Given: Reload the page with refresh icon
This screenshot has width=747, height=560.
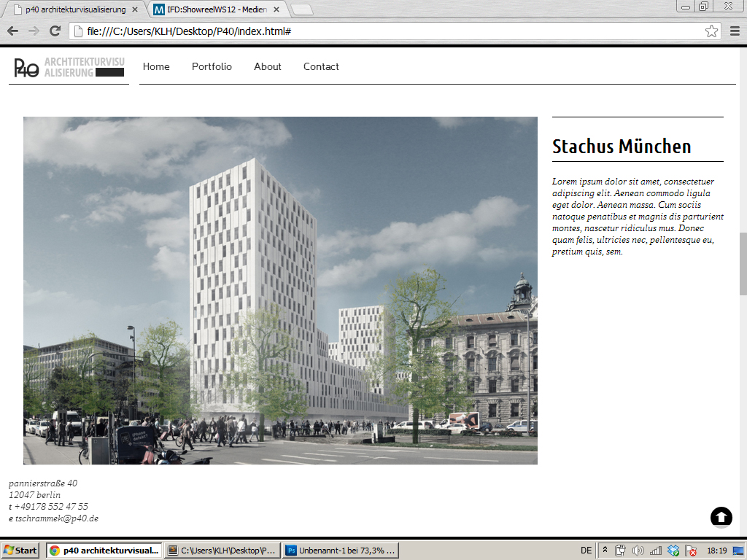Looking at the screenshot, I should (55, 31).
